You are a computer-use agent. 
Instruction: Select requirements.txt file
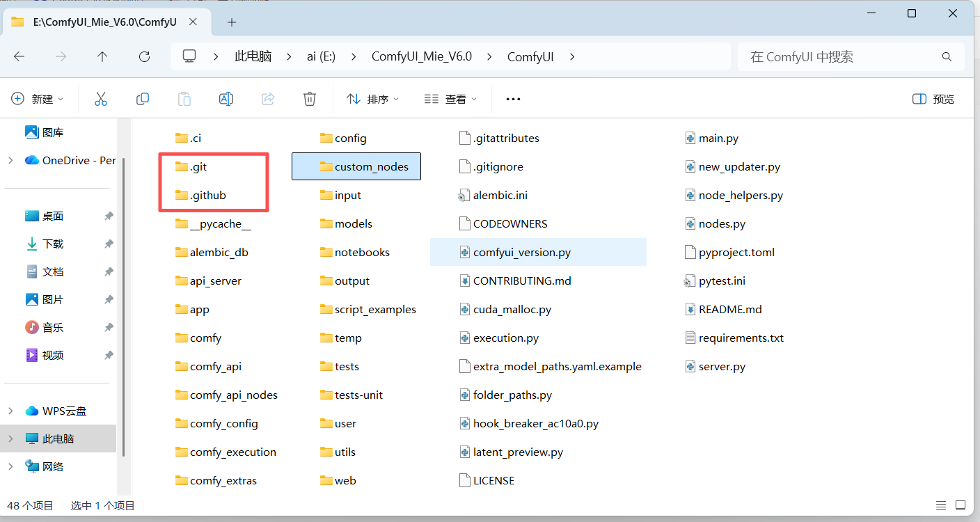click(734, 338)
